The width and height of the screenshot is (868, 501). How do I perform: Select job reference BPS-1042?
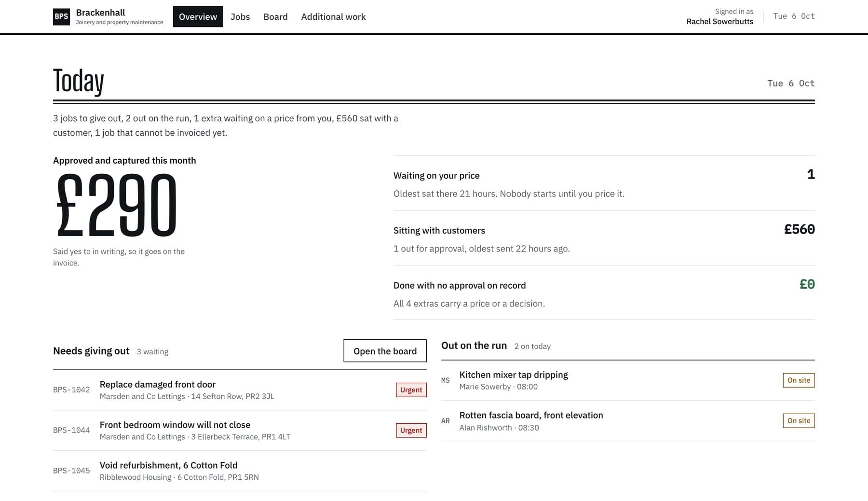(x=71, y=390)
